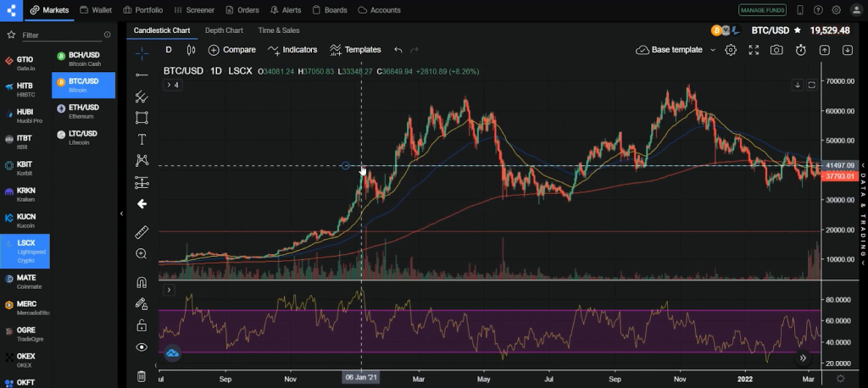
Task: Switch to the Depth Chart tab
Action: 224,30
